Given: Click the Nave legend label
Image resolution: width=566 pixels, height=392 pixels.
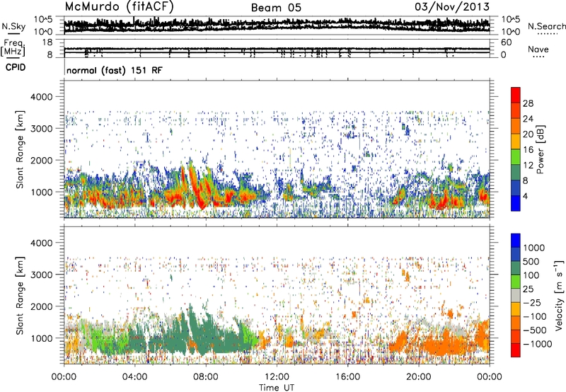Looking at the screenshot, I should click(x=538, y=49).
